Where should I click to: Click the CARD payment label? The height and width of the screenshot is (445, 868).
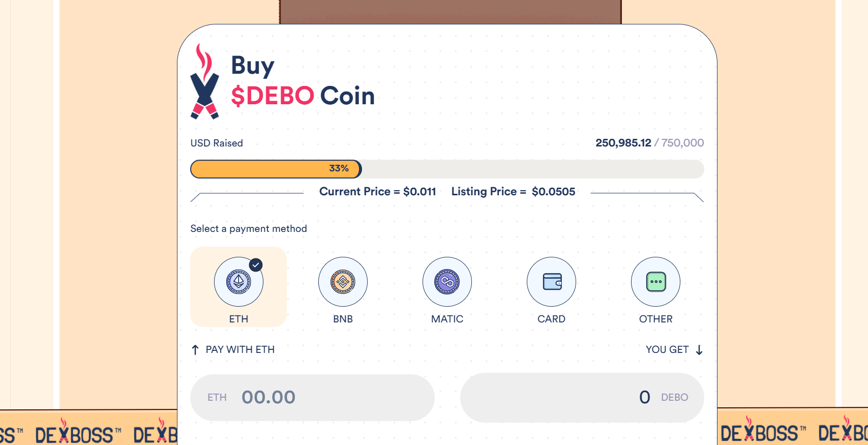pos(551,319)
